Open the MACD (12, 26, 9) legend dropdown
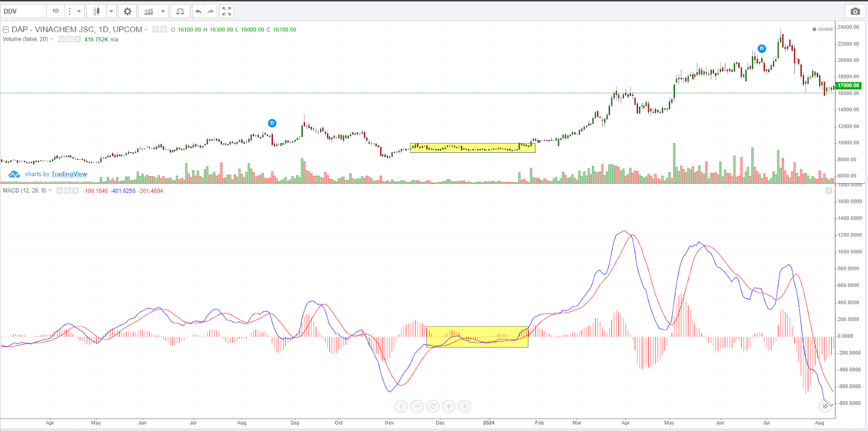 pyautogui.click(x=50, y=191)
